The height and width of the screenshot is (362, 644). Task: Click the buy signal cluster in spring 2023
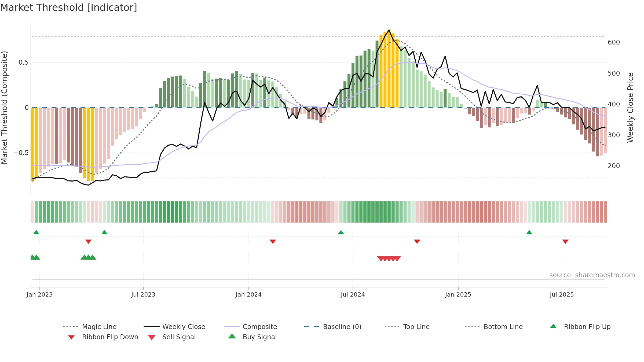[x=88, y=257]
